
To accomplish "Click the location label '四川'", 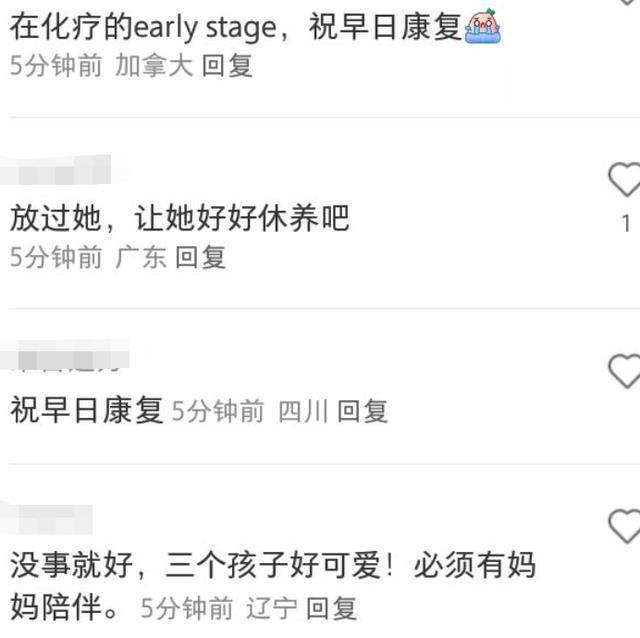I will pos(303,411).
